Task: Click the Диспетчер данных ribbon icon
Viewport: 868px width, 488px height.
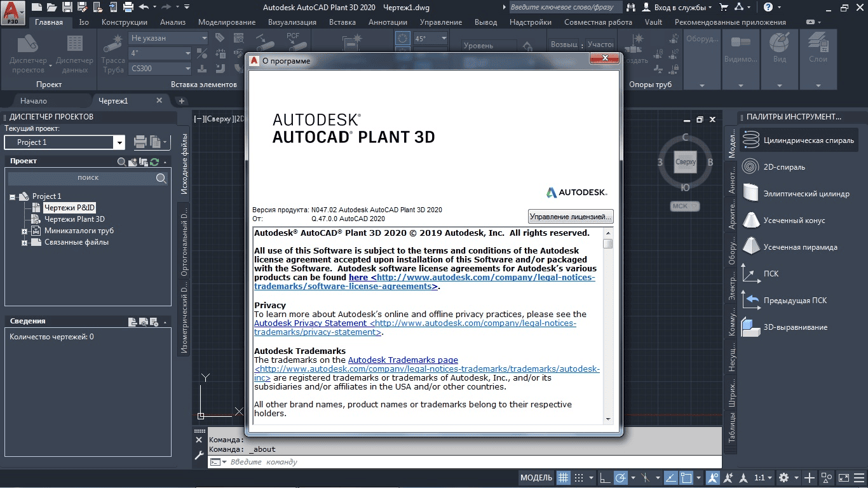Action: [75, 54]
